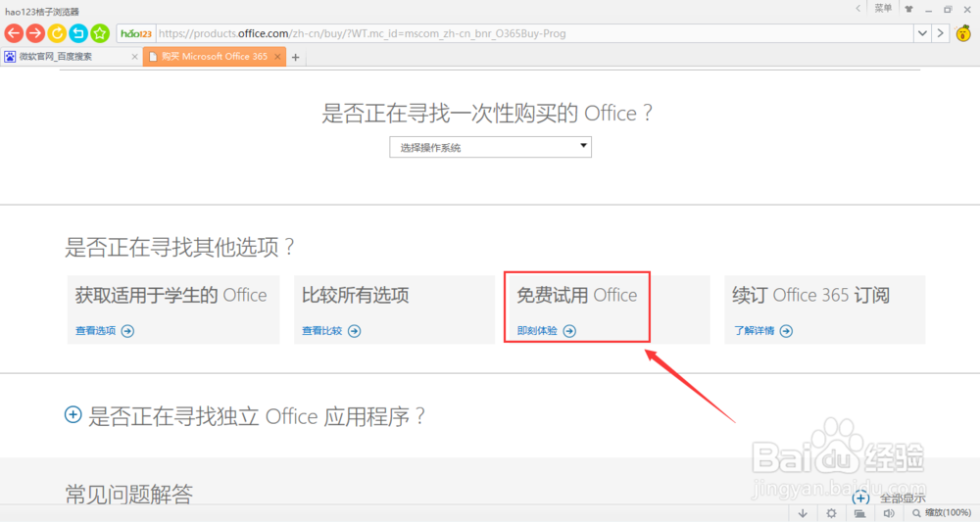Click the URL address bar field
This screenshot has height=522, width=980.
(x=534, y=33)
